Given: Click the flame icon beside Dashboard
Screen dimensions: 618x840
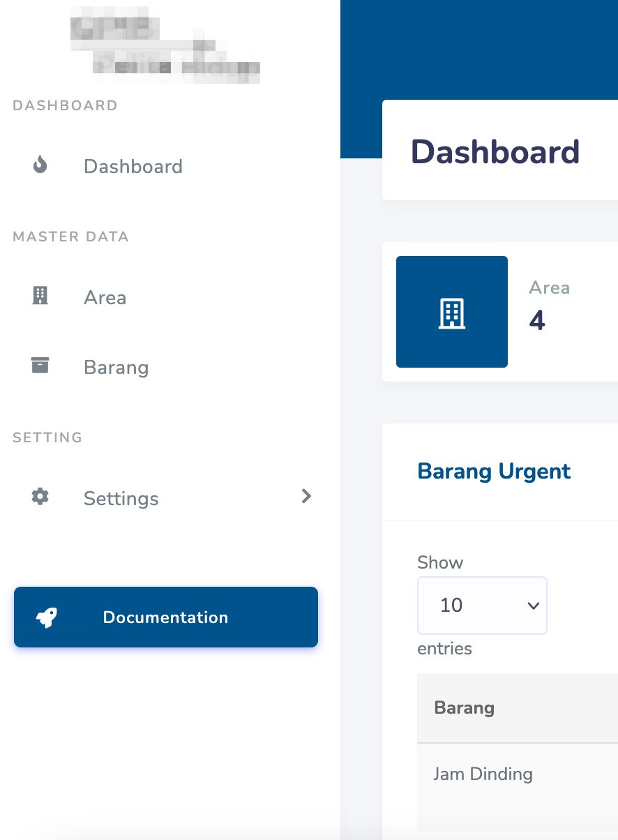Looking at the screenshot, I should (40, 165).
